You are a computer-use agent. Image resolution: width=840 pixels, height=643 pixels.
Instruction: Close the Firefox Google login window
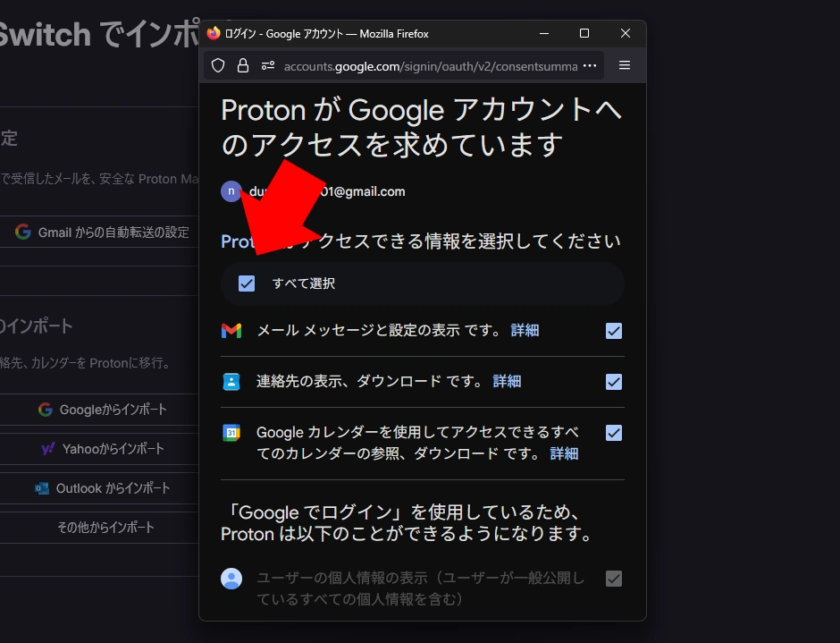point(626,33)
